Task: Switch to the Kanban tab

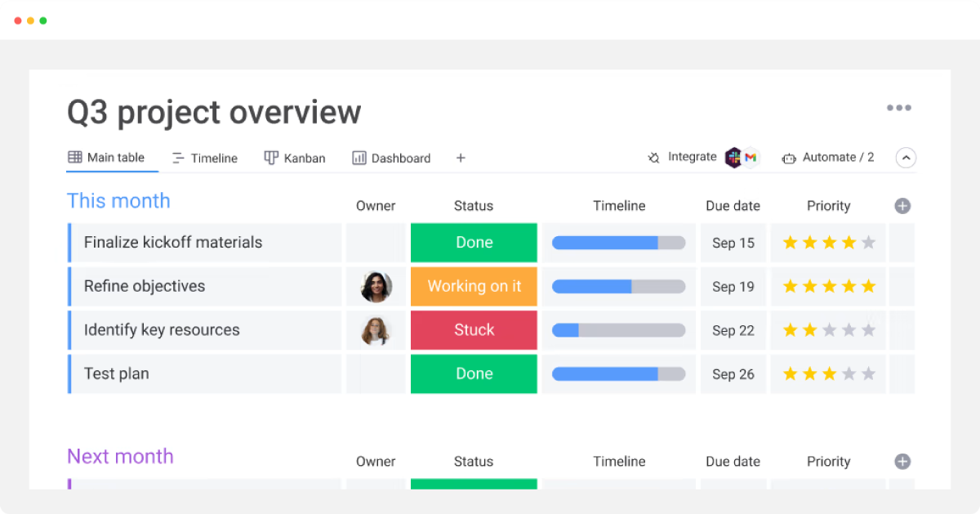Action: tap(295, 158)
